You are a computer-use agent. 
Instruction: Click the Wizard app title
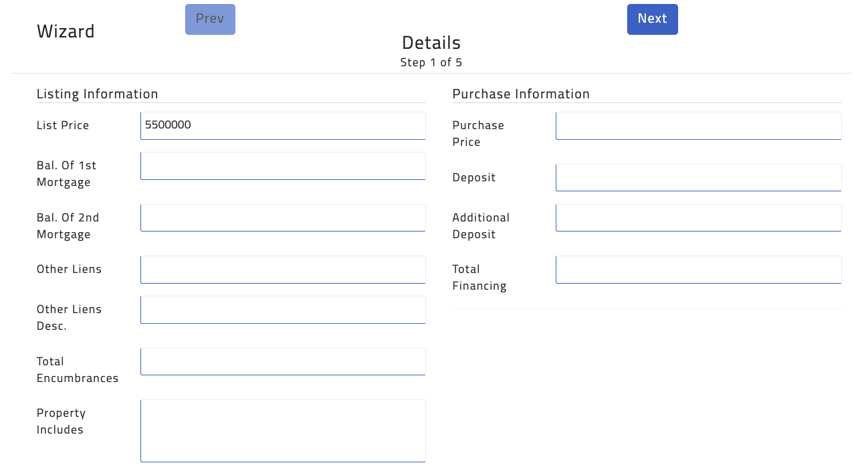pyautogui.click(x=66, y=31)
